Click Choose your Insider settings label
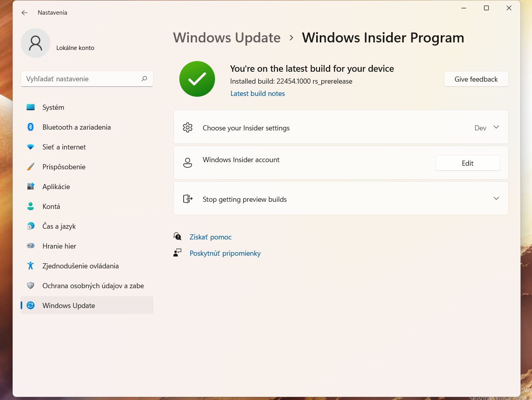This screenshot has height=400, width=532. click(x=246, y=128)
